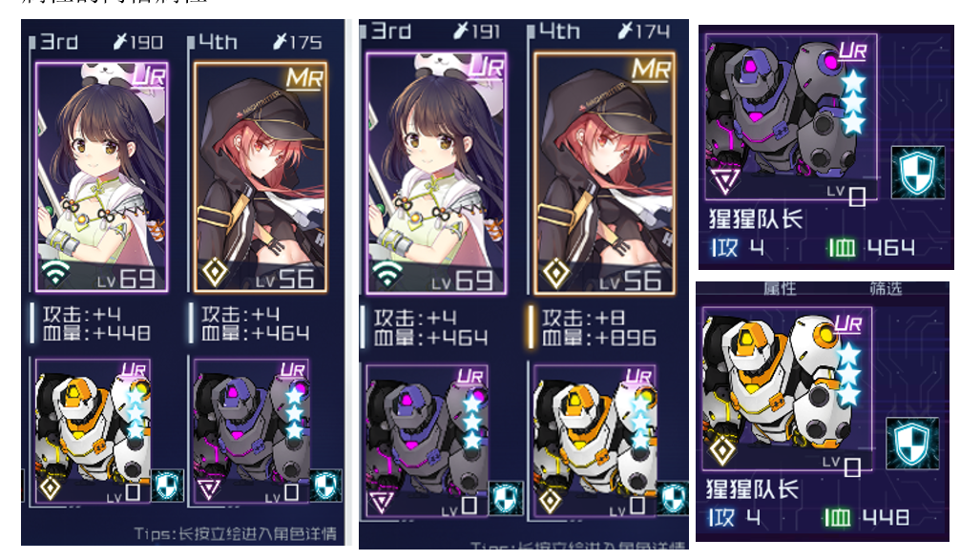
Task: Click the 猩猩队长 name with 血 448
Action: pyautogui.click(x=753, y=489)
